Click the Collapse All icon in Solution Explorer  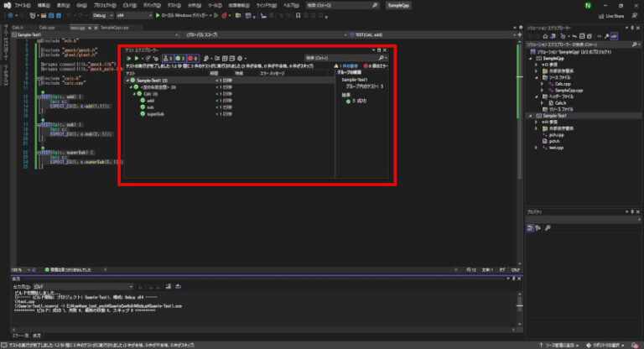(x=582, y=36)
